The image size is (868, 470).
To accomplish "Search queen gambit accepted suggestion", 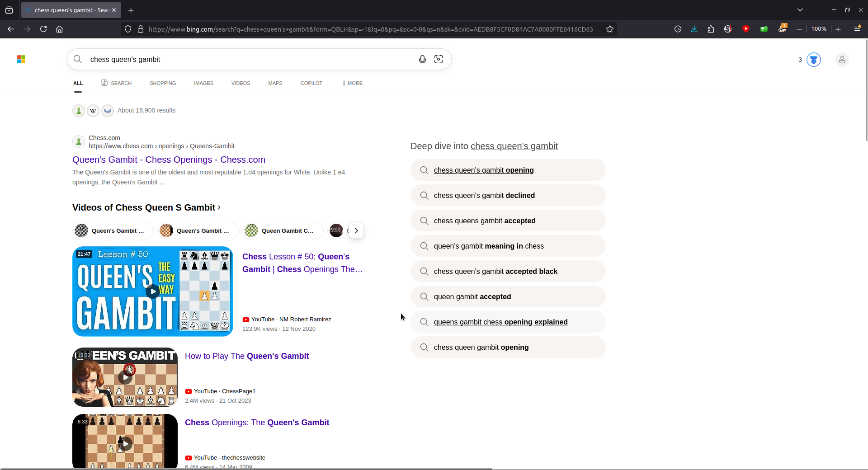I will [508, 296].
